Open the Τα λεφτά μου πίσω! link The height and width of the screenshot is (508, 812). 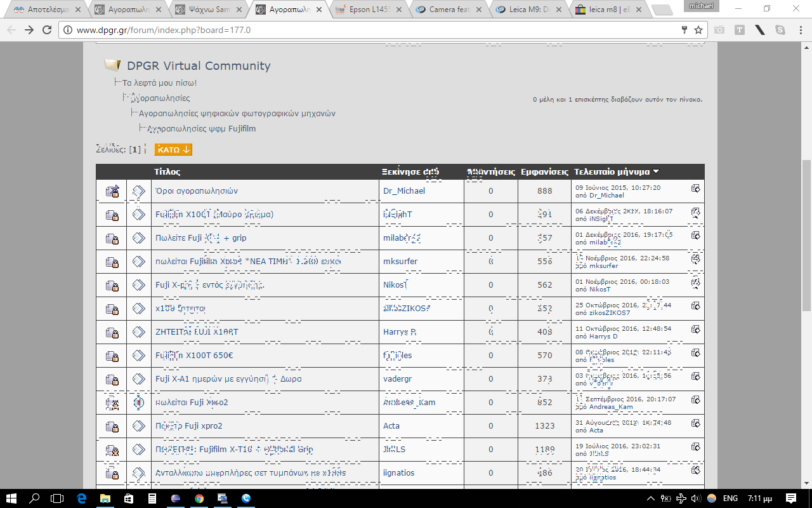(x=159, y=83)
